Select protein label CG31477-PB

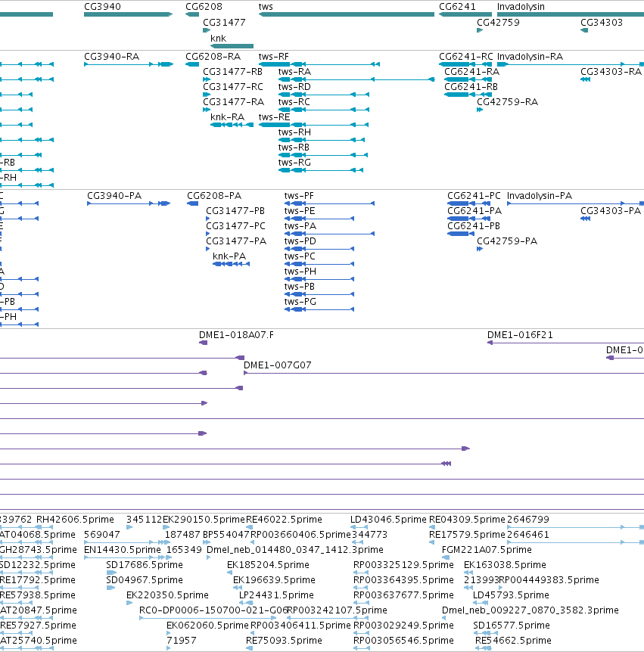235,211
